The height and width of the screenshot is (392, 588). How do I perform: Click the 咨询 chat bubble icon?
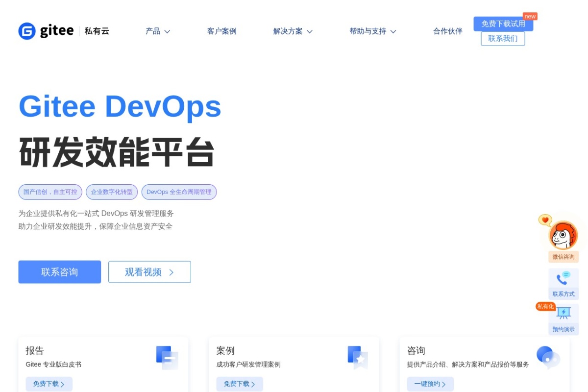point(548,357)
